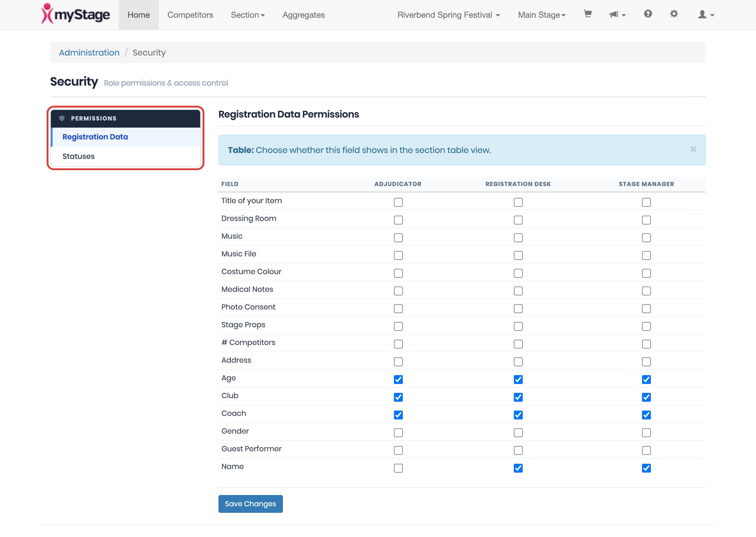Uncheck Stage Manager for Name
This screenshot has height=537, width=756.
pos(646,468)
